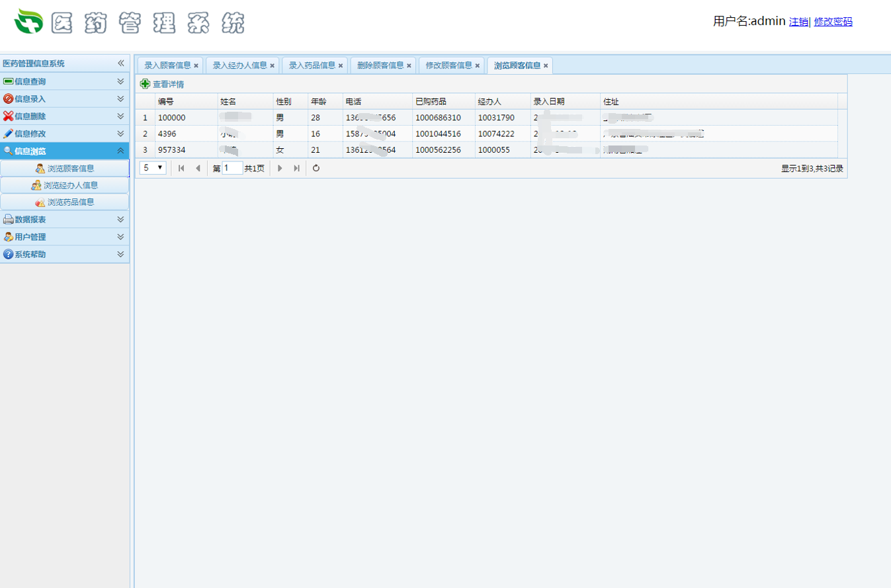Click the page number input field
Viewport: 891px width, 588px height.
[233, 168]
